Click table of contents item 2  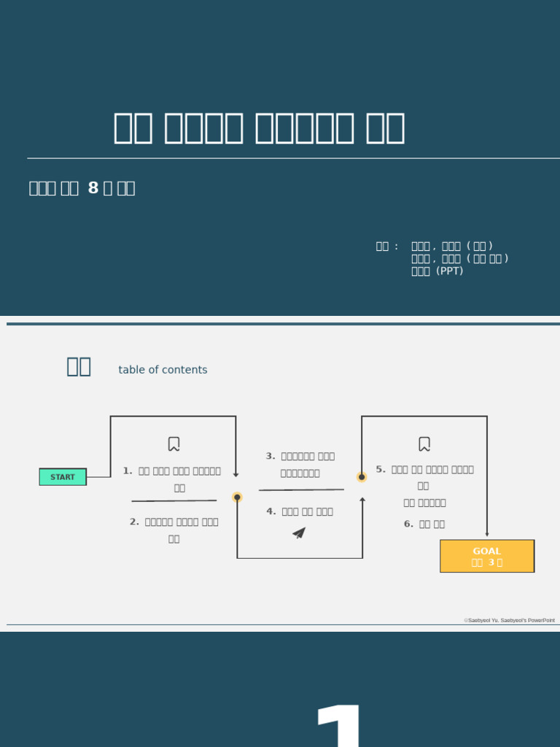[174, 530]
